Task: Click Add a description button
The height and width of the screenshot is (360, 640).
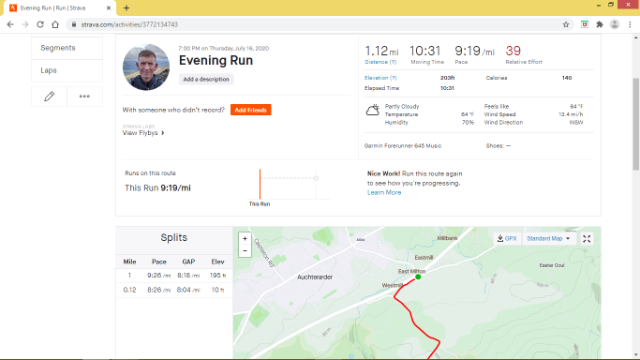Action: 206,79
